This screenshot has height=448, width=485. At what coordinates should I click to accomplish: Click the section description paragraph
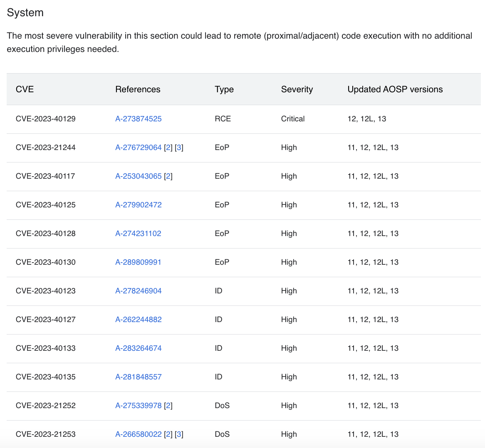pos(240,42)
